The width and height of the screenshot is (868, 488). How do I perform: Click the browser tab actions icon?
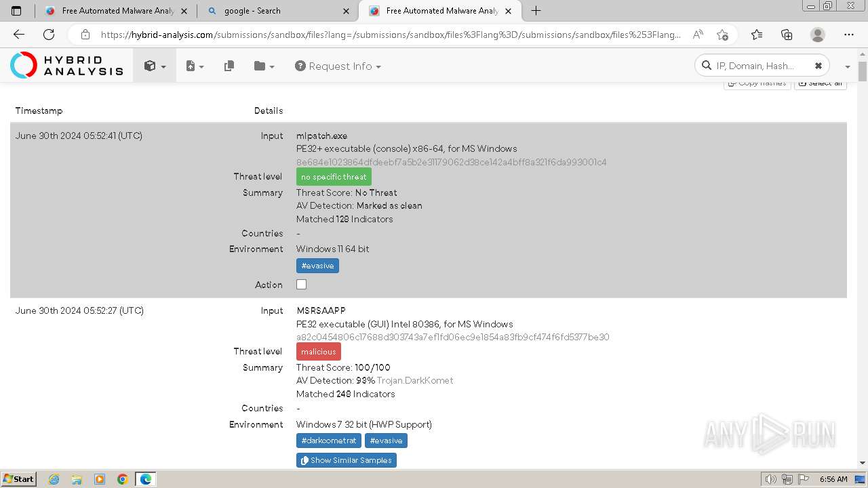click(x=16, y=11)
